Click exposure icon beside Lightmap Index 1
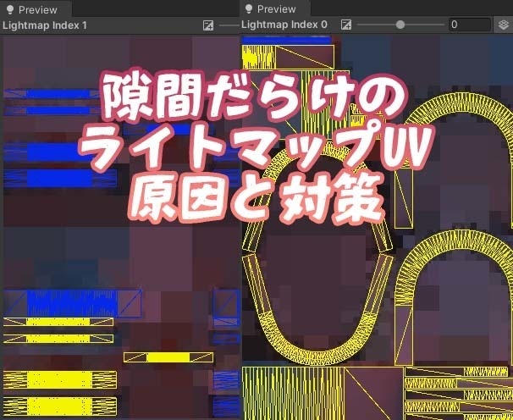 [208, 25]
